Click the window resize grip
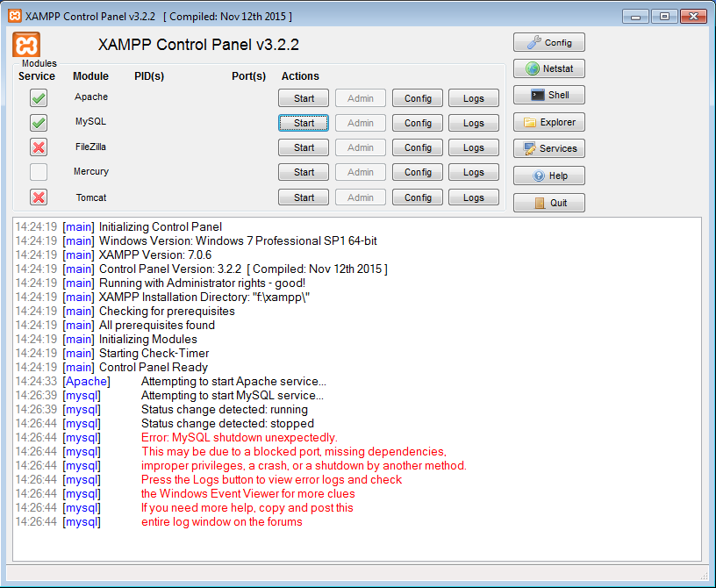716x588 pixels. pyautogui.click(x=703, y=575)
